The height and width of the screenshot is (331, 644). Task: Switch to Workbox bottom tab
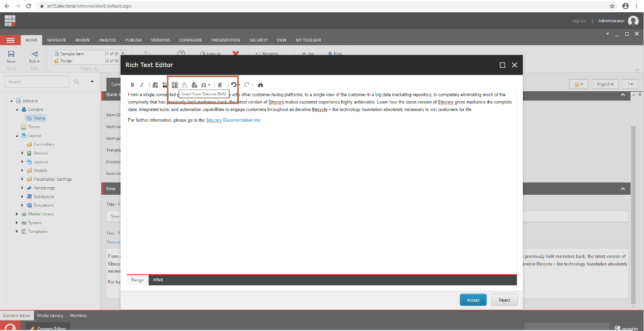click(78, 315)
